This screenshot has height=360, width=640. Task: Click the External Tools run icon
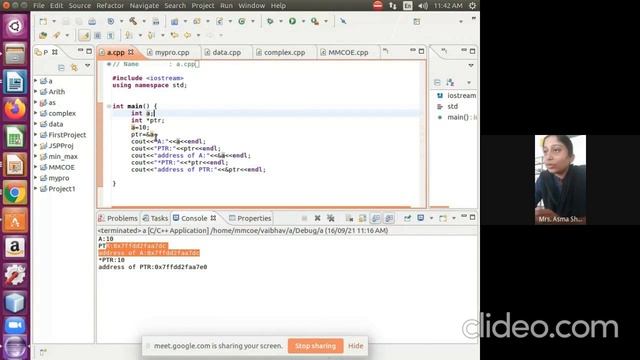click(315, 21)
